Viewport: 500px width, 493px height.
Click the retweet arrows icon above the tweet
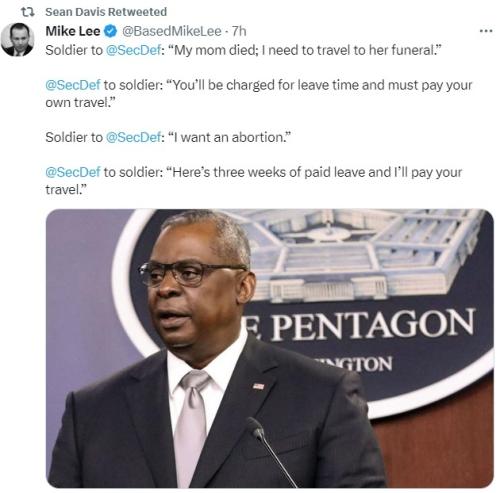27,12
